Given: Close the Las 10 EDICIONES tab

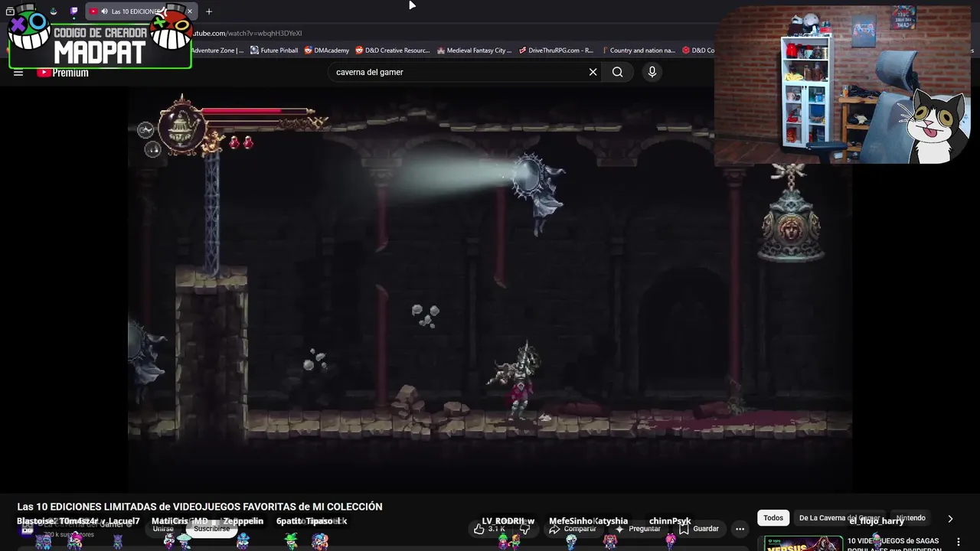Looking at the screenshot, I should coord(189,11).
